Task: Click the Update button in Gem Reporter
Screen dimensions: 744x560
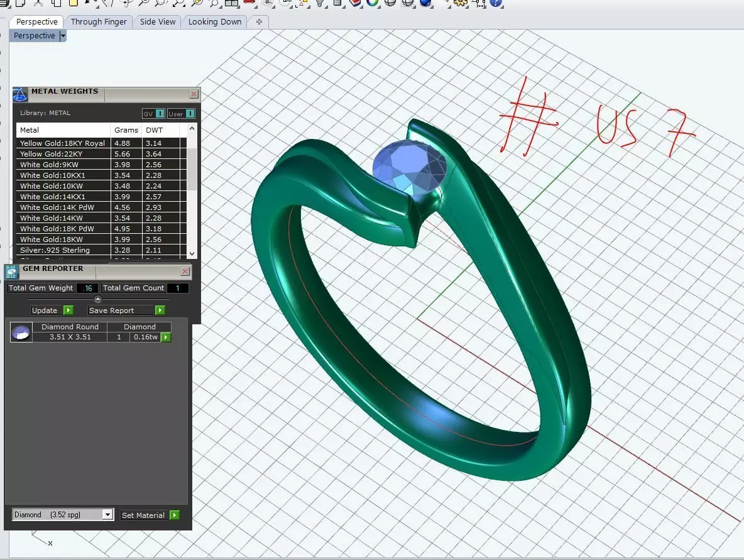Action: pos(45,310)
